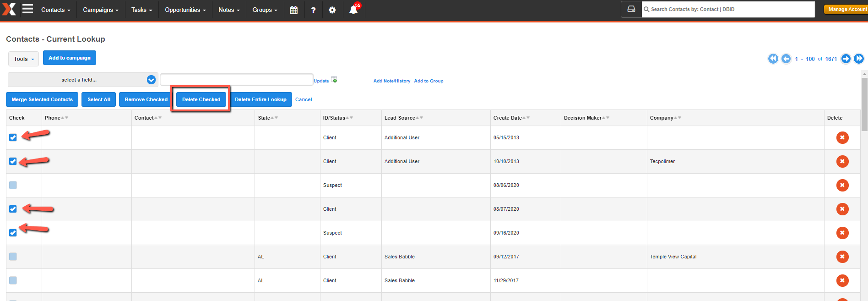Check the Temple View Capital row checkbox
868x301 pixels.
pyautogui.click(x=13, y=257)
